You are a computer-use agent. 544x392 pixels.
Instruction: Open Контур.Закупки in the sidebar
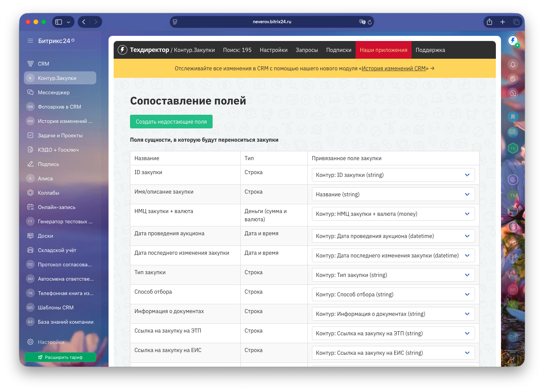[x=60, y=78]
